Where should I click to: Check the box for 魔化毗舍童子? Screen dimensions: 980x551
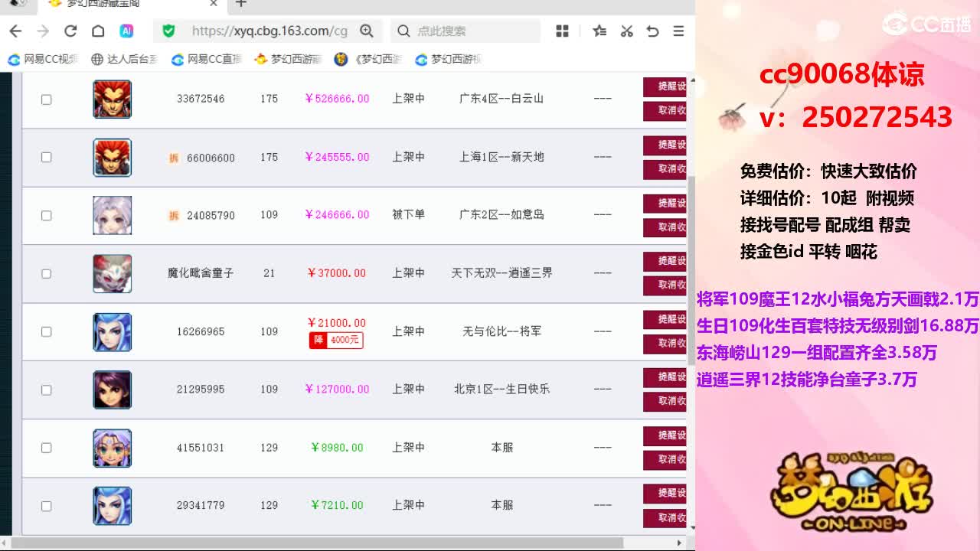point(46,273)
